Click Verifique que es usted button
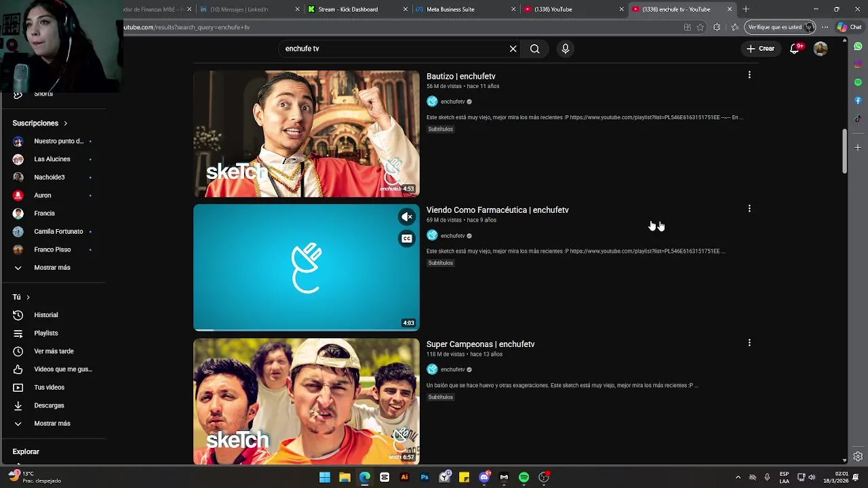Image resolution: width=868 pixels, height=488 pixels. pos(780,27)
